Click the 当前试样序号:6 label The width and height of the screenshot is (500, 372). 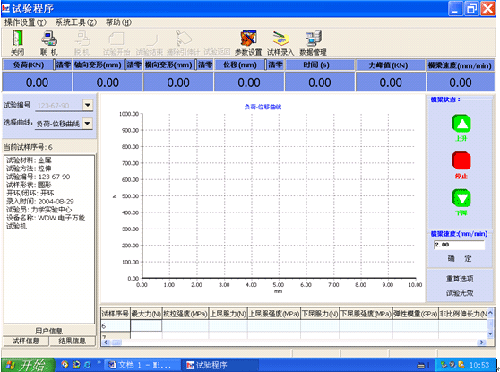tap(28, 147)
